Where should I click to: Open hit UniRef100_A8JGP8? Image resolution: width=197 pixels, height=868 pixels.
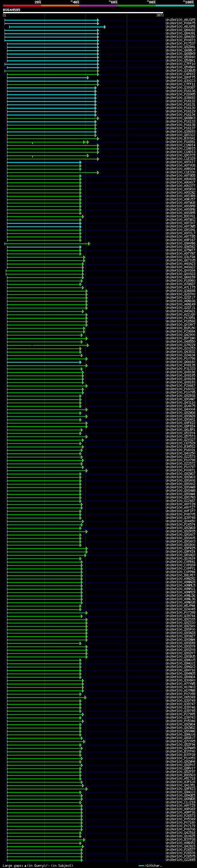180,26
